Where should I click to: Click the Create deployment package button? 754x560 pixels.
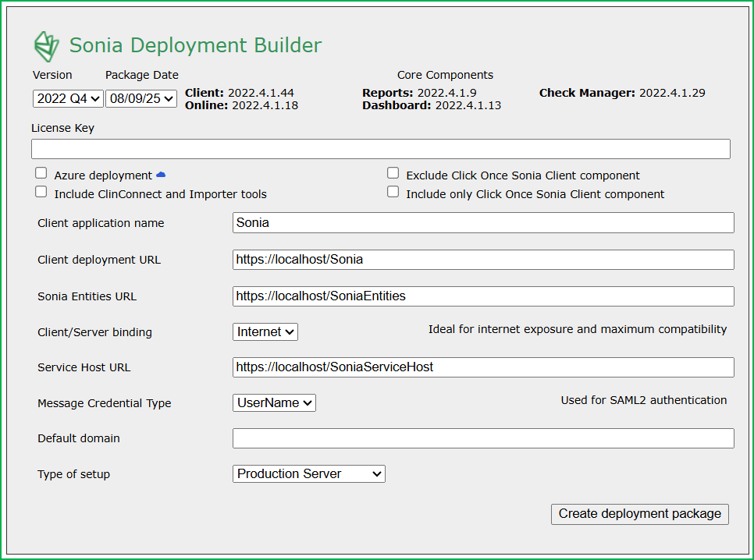coord(640,514)
